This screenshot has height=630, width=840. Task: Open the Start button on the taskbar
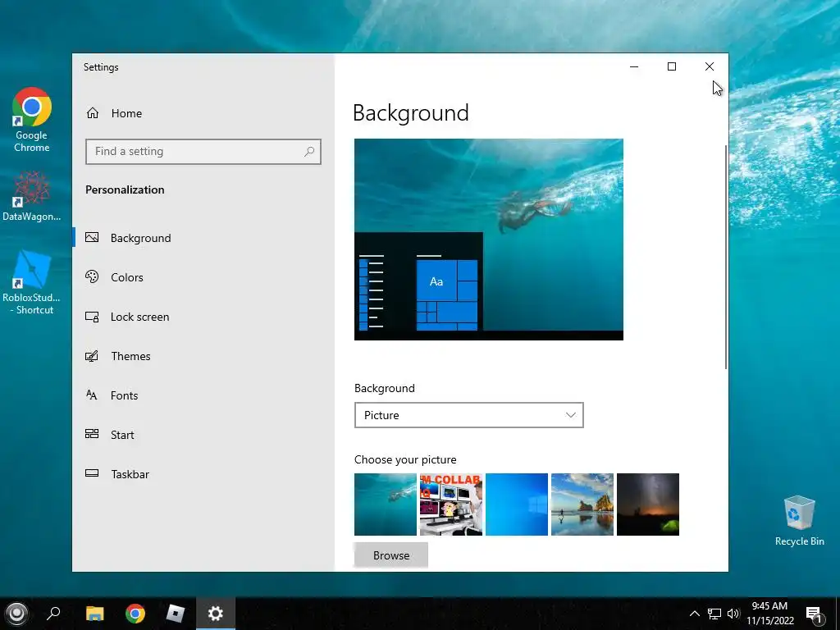click(16, 614)
